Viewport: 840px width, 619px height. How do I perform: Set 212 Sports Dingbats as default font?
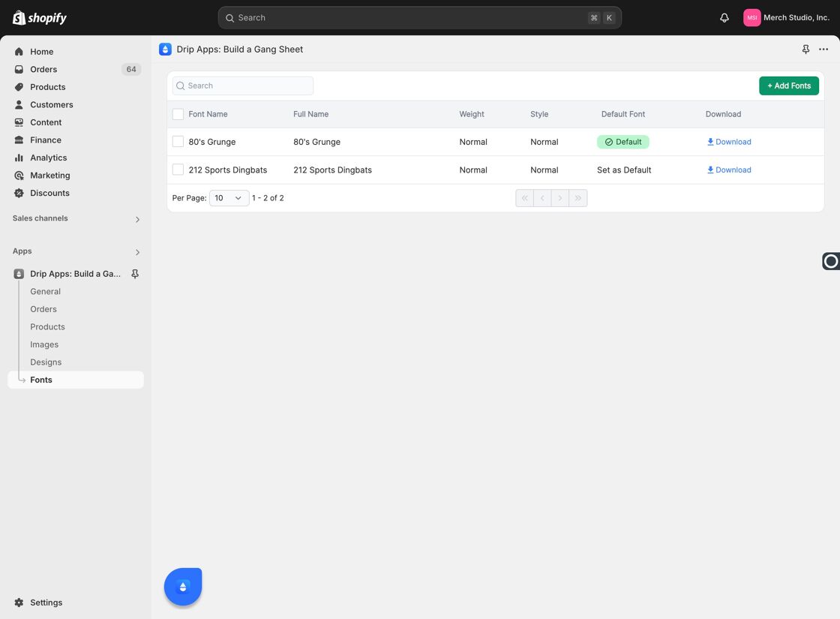point(624,170)
